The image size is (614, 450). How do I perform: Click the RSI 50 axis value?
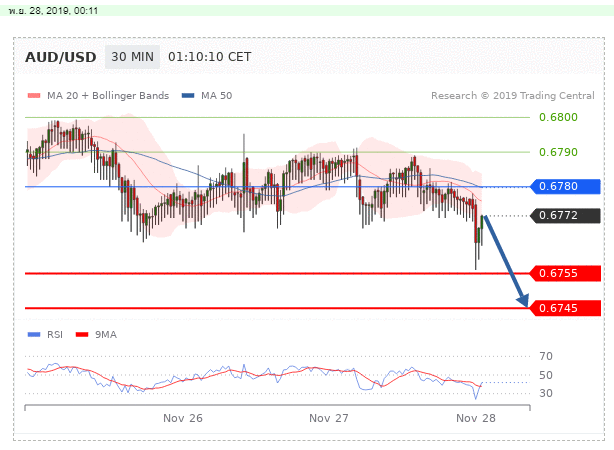click(546, 375)
